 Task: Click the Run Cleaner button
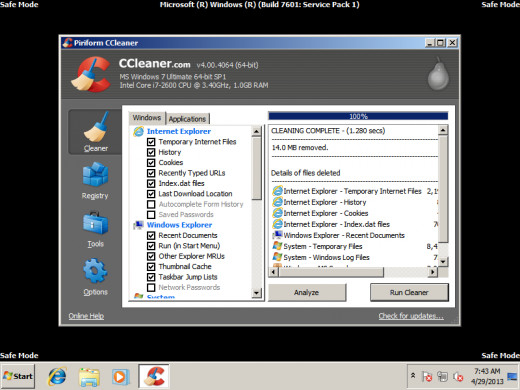coord(409,292)
